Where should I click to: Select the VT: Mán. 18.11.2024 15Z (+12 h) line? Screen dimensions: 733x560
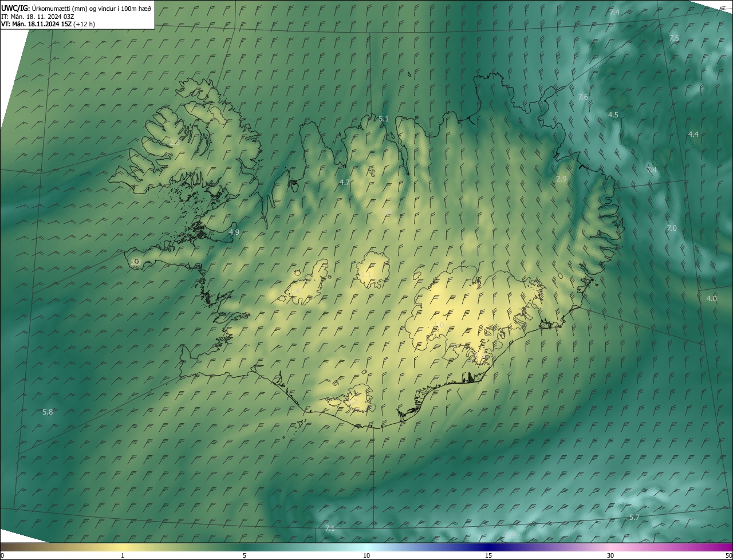pos(48,24)
